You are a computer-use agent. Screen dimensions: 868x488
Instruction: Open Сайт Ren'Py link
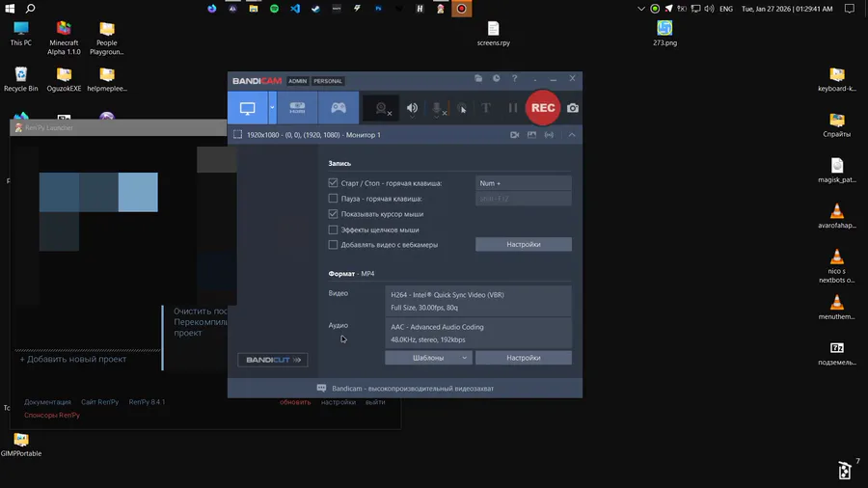click(99, 402)
